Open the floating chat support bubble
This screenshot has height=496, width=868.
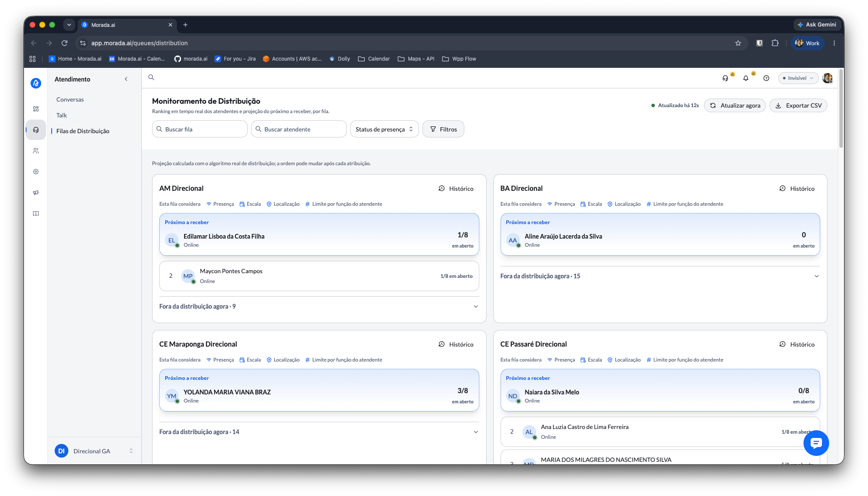coord(816,443)
